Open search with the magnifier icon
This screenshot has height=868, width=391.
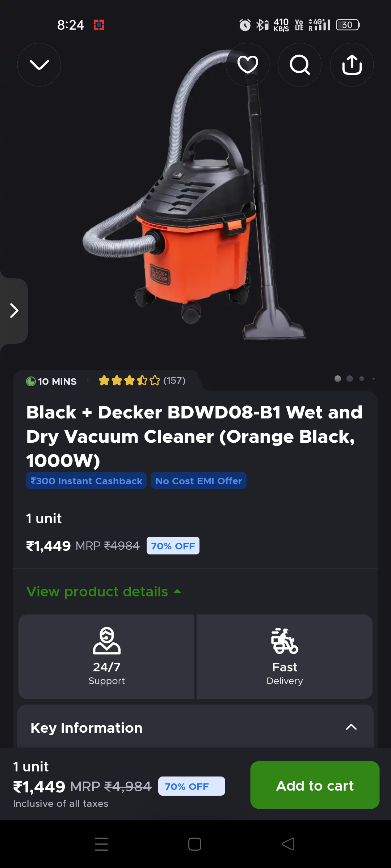click(300, 65)
